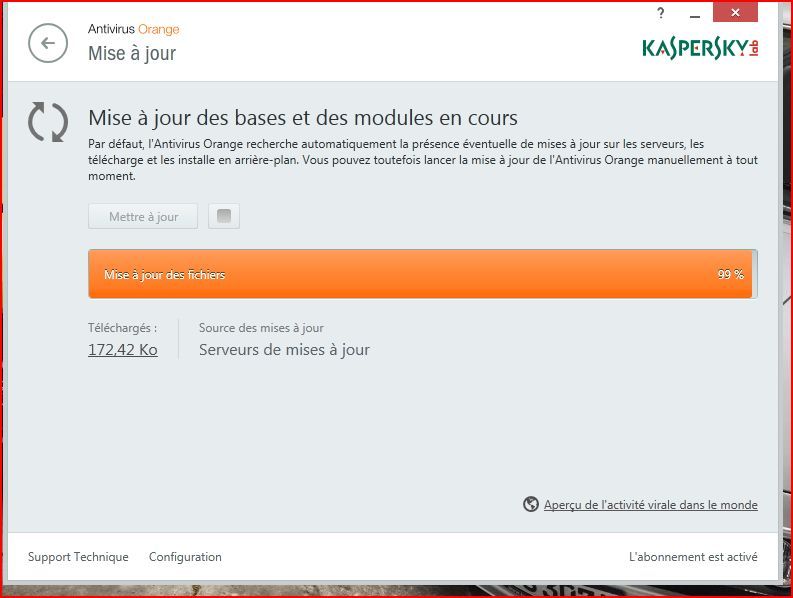Viewport: 793px width, 598px height.
Task: Click heading Mise à jour des bases et modules
Action: (303, 117)
